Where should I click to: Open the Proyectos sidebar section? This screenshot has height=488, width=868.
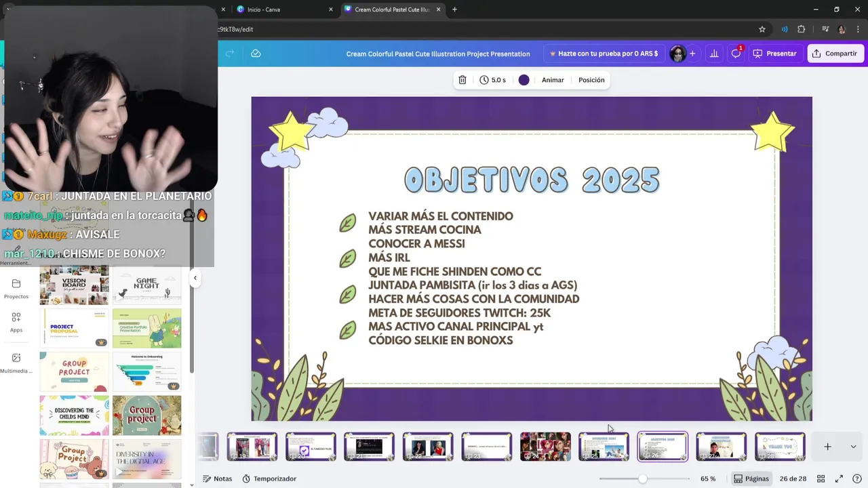(16, 288)
